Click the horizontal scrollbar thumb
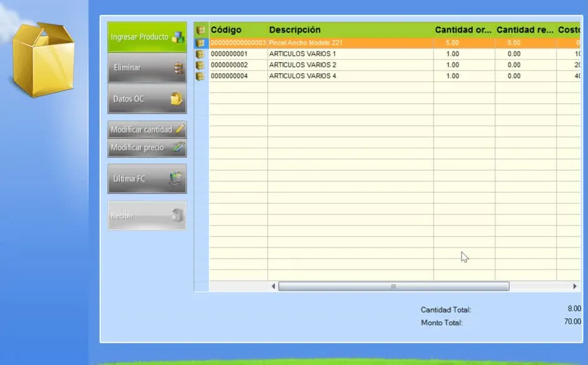 point(393,286)
